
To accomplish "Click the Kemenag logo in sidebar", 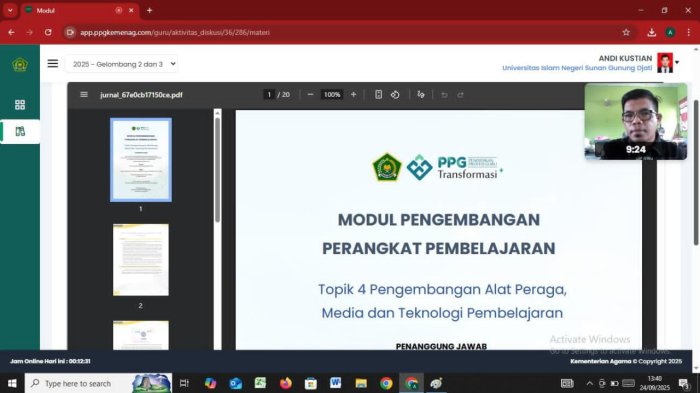I will click(x=20, y=65).
